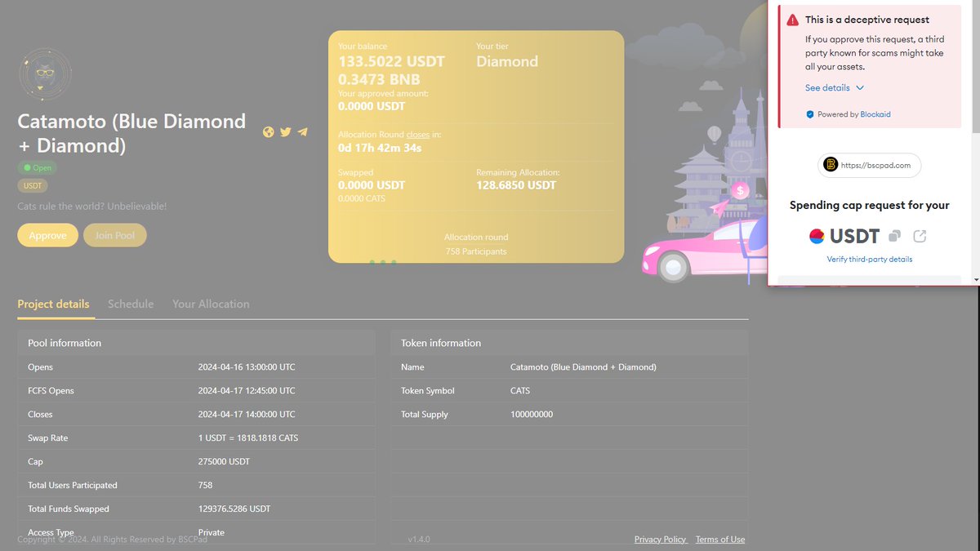This screenshot has height=551, width=980.
Task: Click the Cap value 275000 USDT
Action: pos(225,462)
